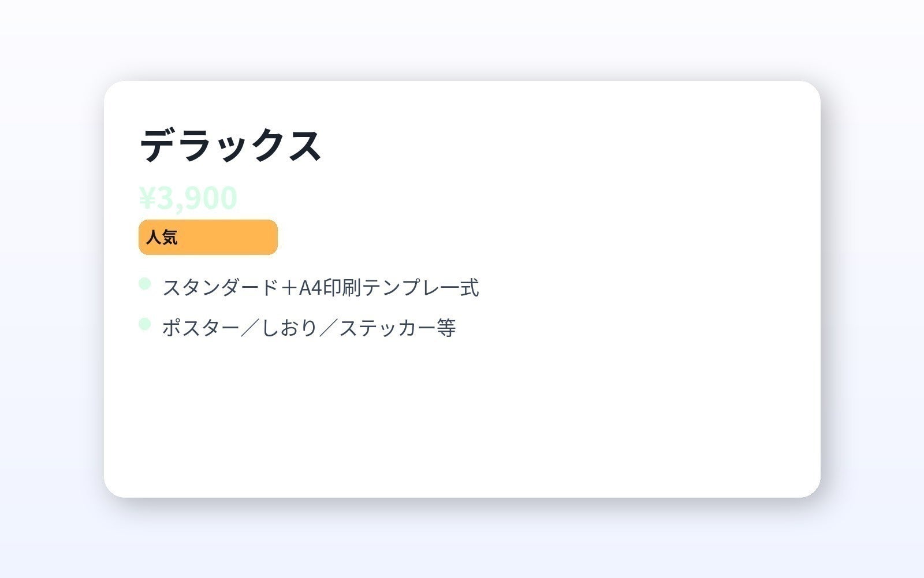Click the empty right side of the orange badge
Viewport: 924px width, 578px height.
(x=243, y=237)
